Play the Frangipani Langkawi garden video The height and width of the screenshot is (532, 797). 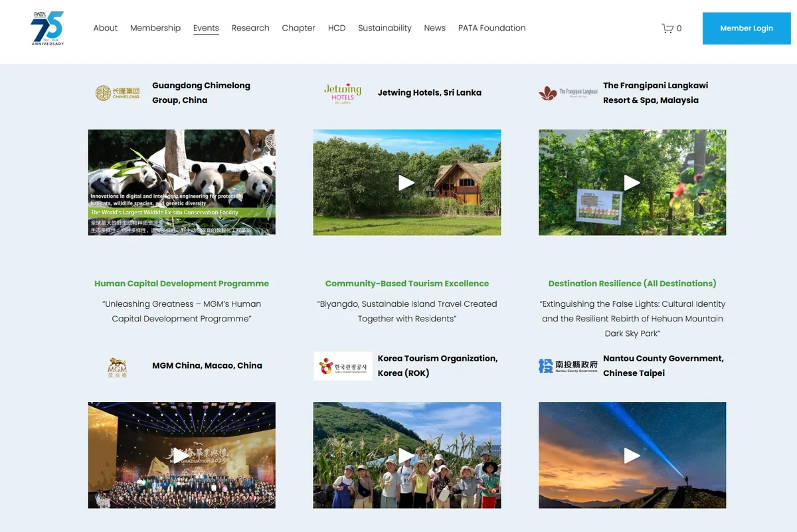point(632,183)
